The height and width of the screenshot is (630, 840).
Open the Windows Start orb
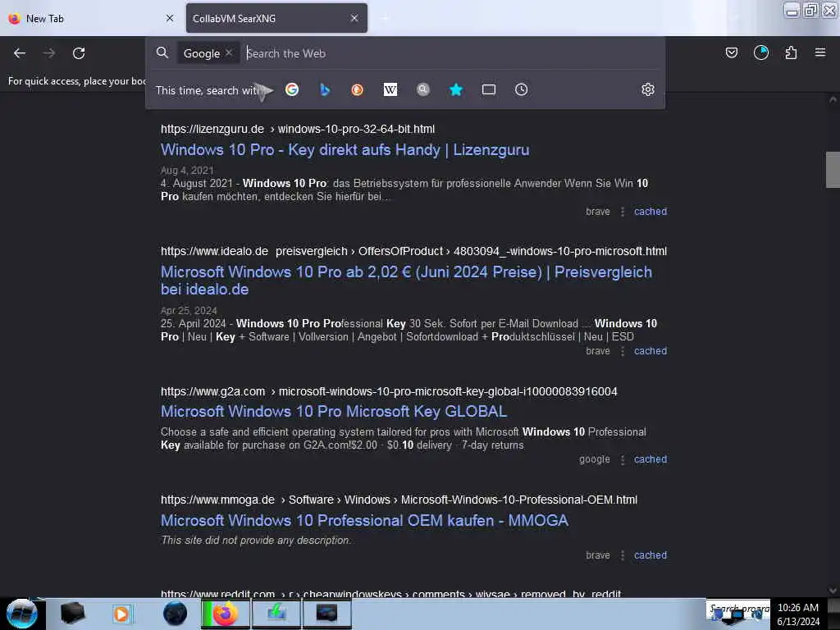pos(22,614)
